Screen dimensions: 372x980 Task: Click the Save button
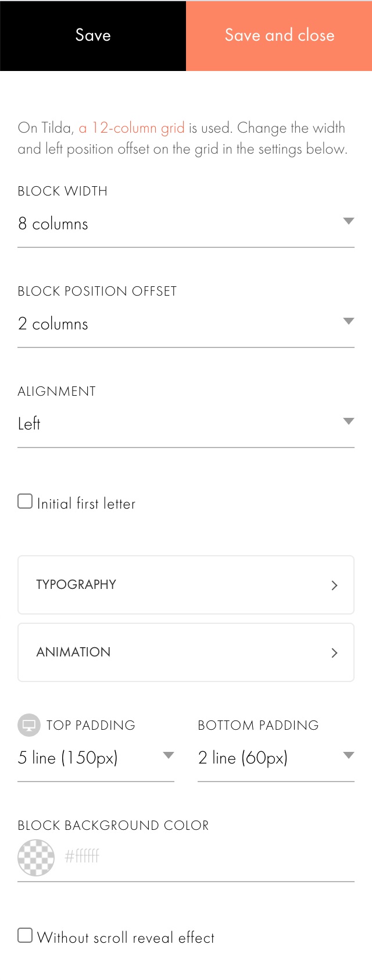point(93,35)
